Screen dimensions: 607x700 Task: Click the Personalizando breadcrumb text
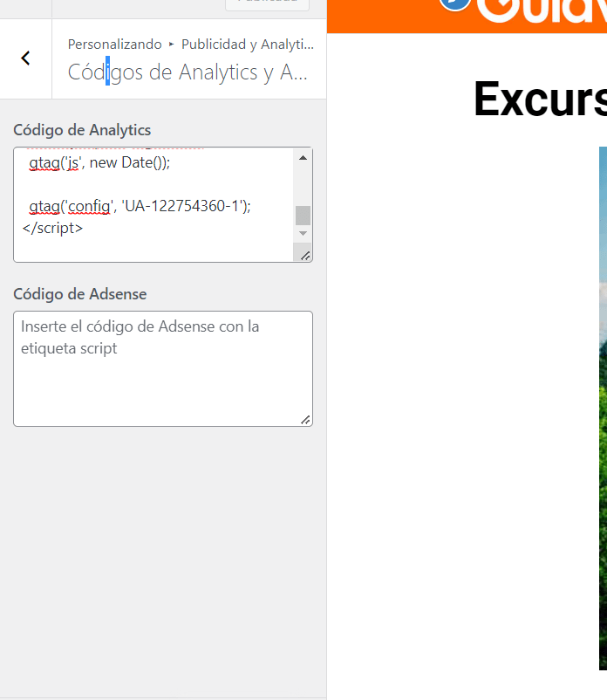(x=114, y=45)
